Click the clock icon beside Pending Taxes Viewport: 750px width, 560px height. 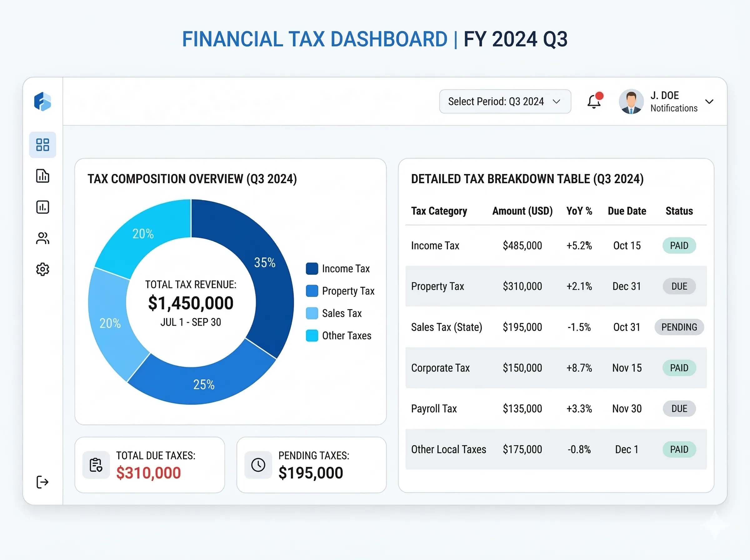tap(258, 465)
